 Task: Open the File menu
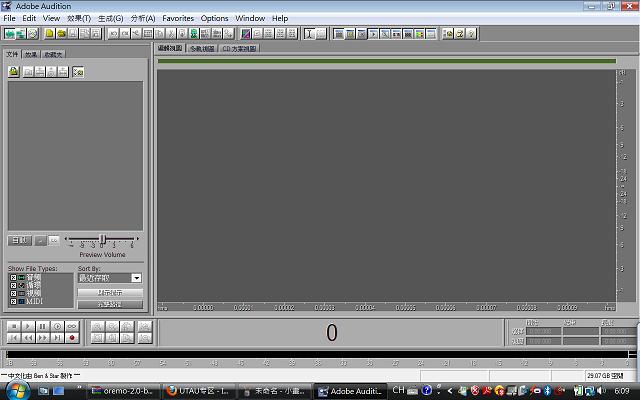pos(9,18)
